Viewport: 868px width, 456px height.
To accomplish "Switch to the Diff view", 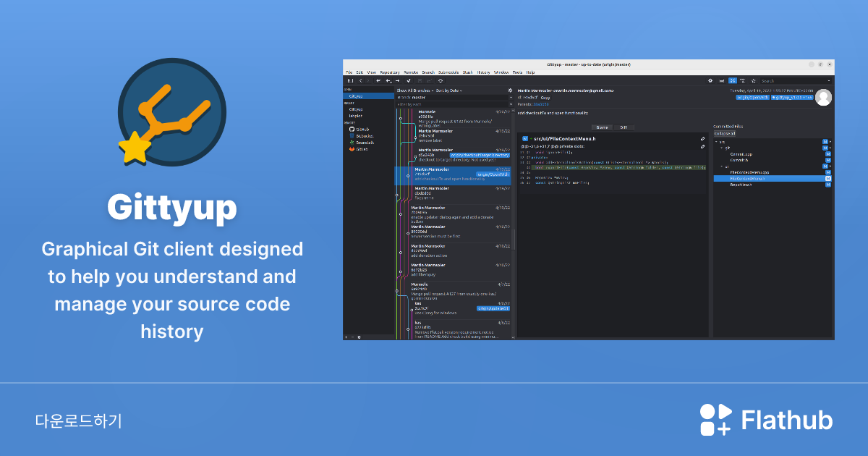I will tap(624, 127).
